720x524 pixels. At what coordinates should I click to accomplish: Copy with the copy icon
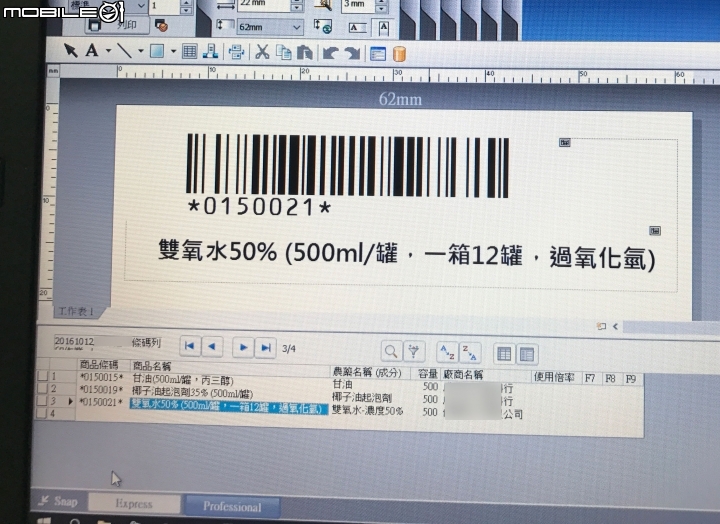pyautogui.click(x=284, y=53)
